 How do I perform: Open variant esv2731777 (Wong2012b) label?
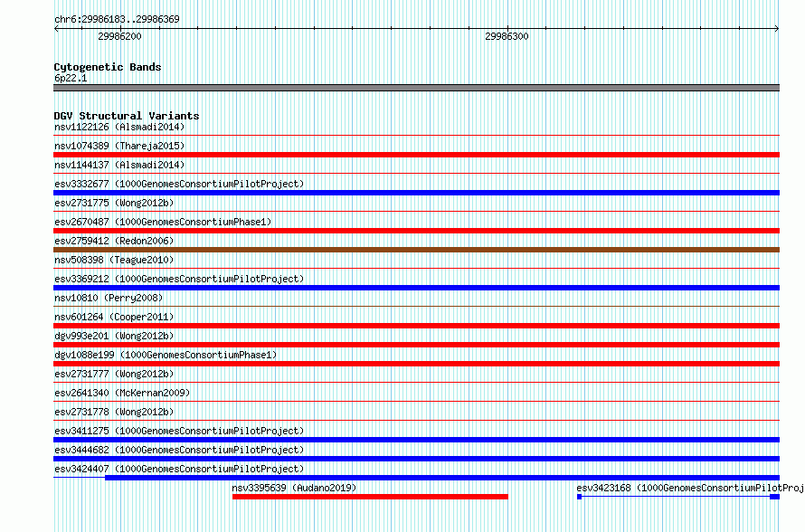114,374
